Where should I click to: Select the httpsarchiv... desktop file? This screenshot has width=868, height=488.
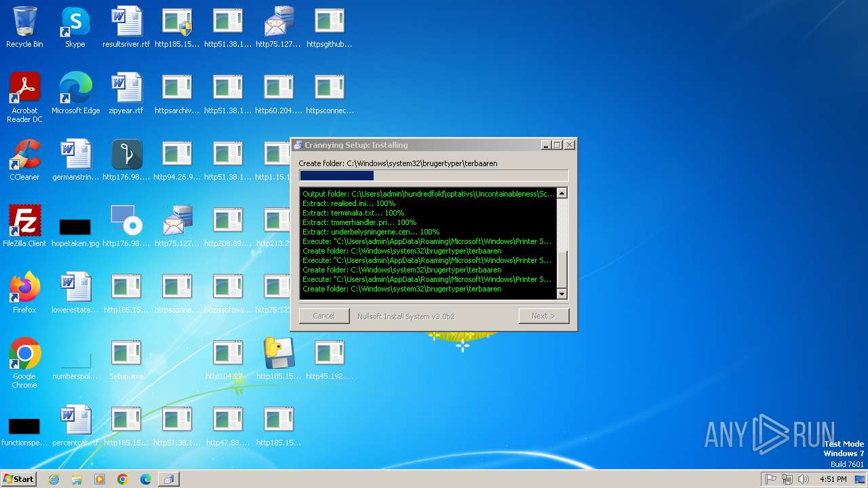tap(177, 94)
